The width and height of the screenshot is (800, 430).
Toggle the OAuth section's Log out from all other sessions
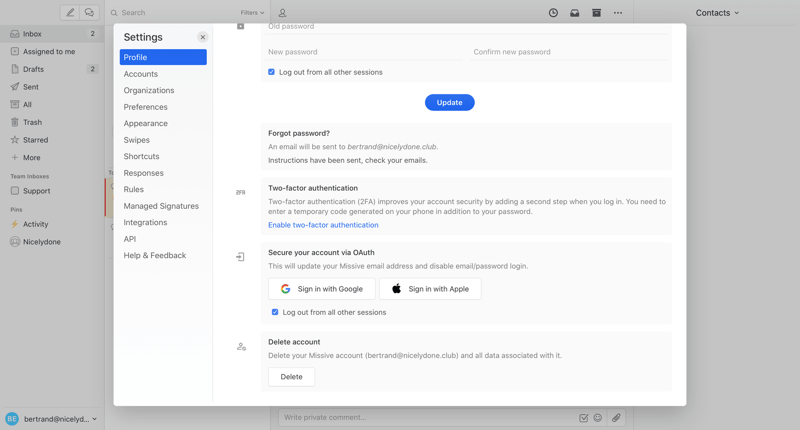point(275,312)
